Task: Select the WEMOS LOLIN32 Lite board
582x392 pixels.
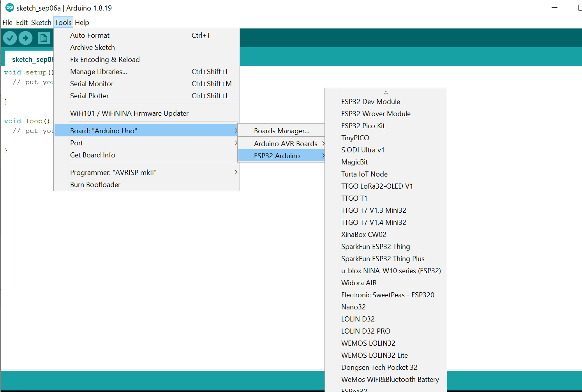Action: (x=374, y=355)
